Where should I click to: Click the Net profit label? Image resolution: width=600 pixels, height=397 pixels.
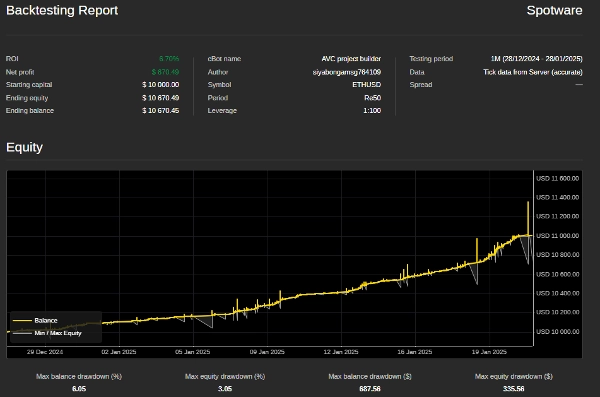[20, 72]
